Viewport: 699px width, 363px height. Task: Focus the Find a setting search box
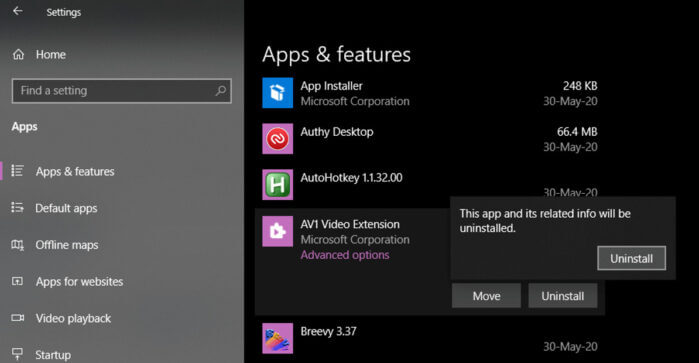tap(122, 91)
